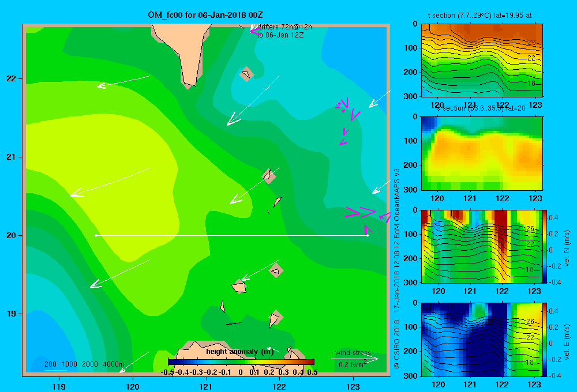
Task: Click the 's section' salinity panel title
Action: pos(481,108)
